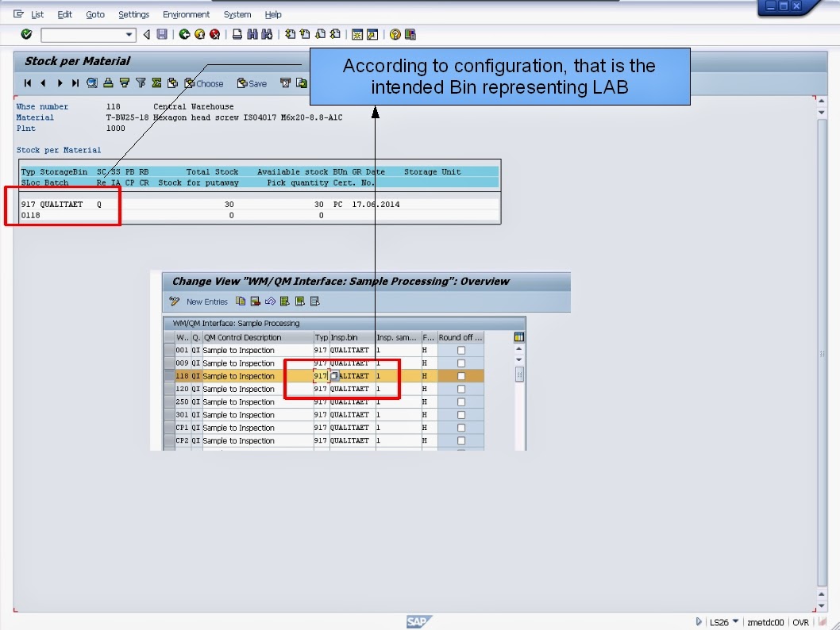Click the green Enter checkmark icon
This screenshot has width=840, height=630.
point(26,33)
